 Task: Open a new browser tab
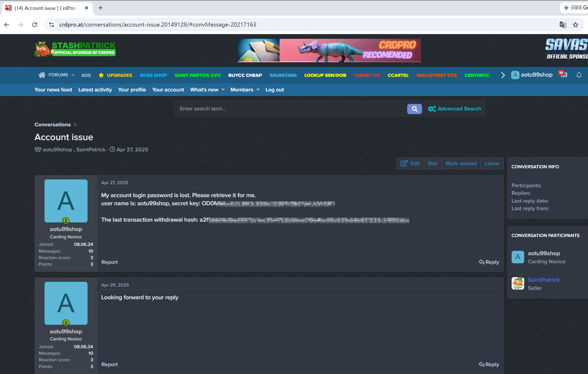pos(100,8)
